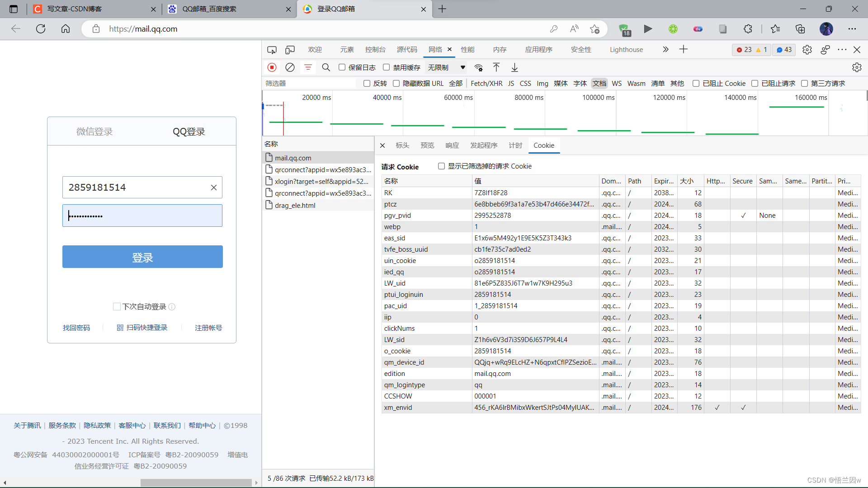The image size is (868, 488).
Task: Import HAR file upload arrow
Action: tap(496, 67)
